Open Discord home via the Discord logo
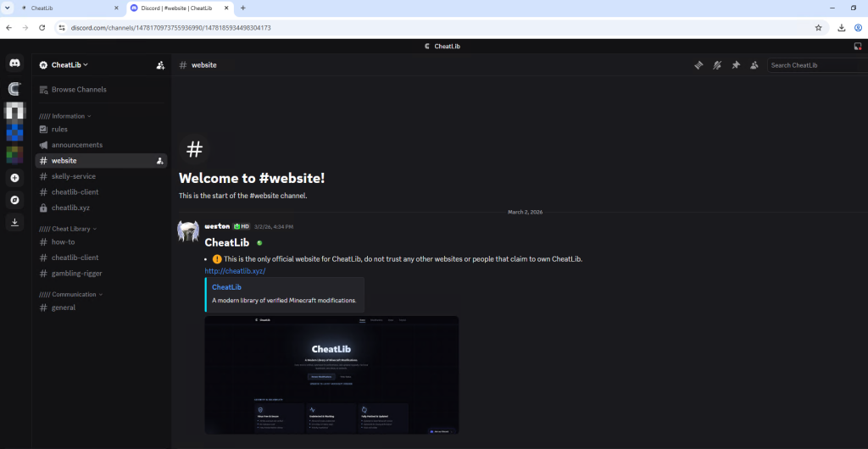 [15, 64]
